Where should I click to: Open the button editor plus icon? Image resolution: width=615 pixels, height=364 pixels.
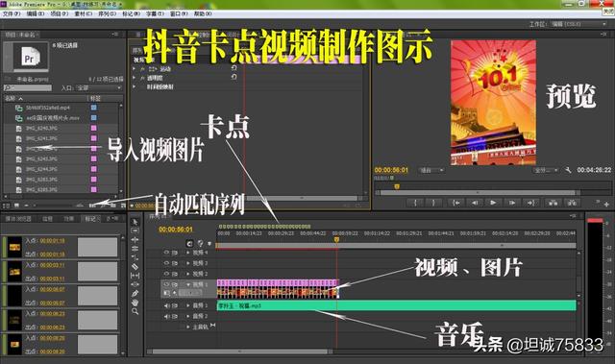606,204
